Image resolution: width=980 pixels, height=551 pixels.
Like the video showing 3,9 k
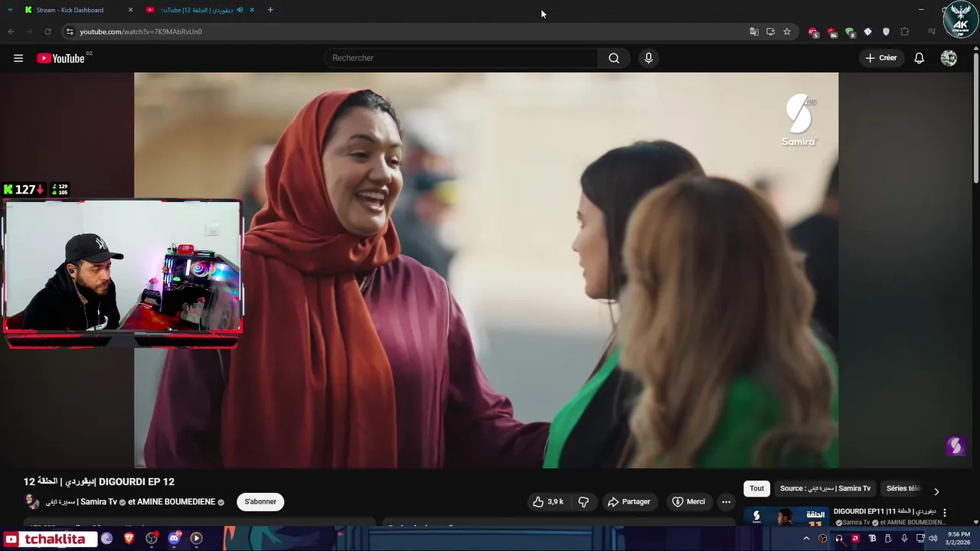(x=548, y=502)
